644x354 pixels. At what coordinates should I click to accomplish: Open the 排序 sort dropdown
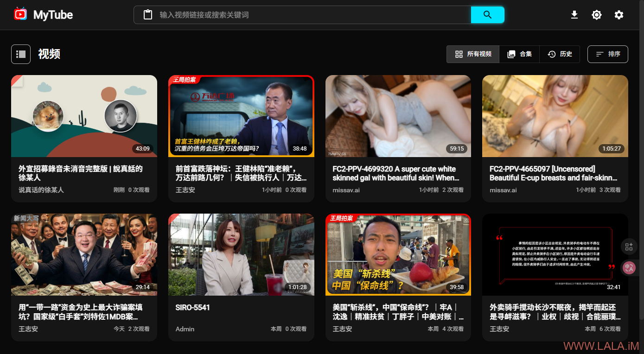point(607,54)
